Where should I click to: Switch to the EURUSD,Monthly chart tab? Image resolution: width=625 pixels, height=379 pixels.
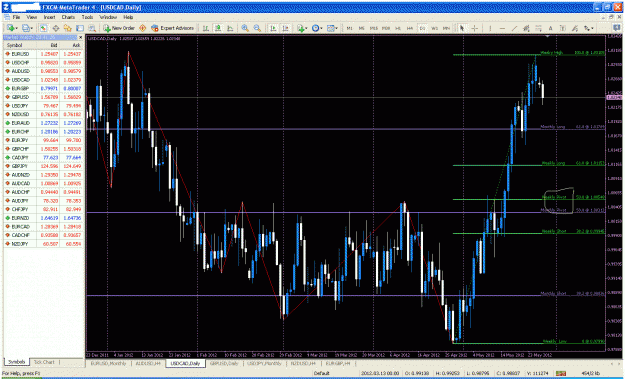[x=108, y=364]
